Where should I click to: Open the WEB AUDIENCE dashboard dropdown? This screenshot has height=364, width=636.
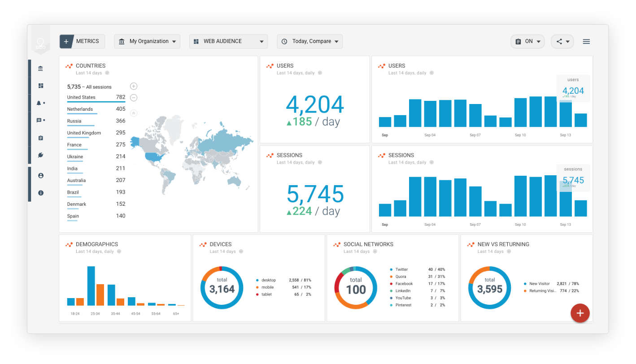228,41
